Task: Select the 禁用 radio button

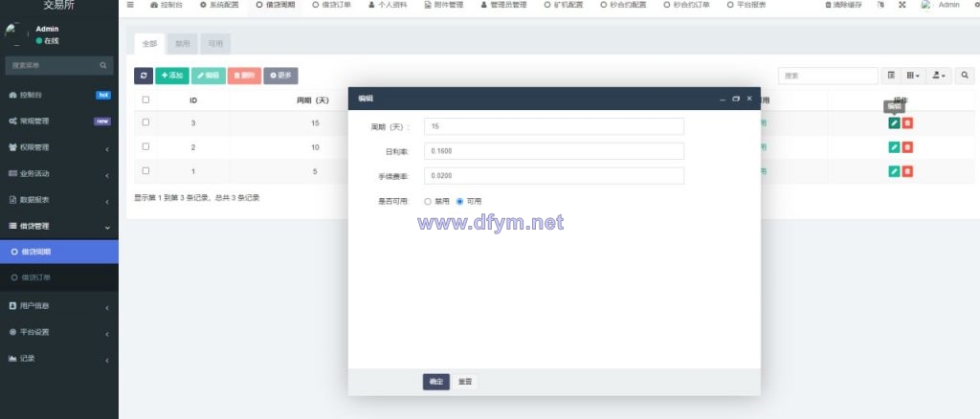Action: point(428,202)
